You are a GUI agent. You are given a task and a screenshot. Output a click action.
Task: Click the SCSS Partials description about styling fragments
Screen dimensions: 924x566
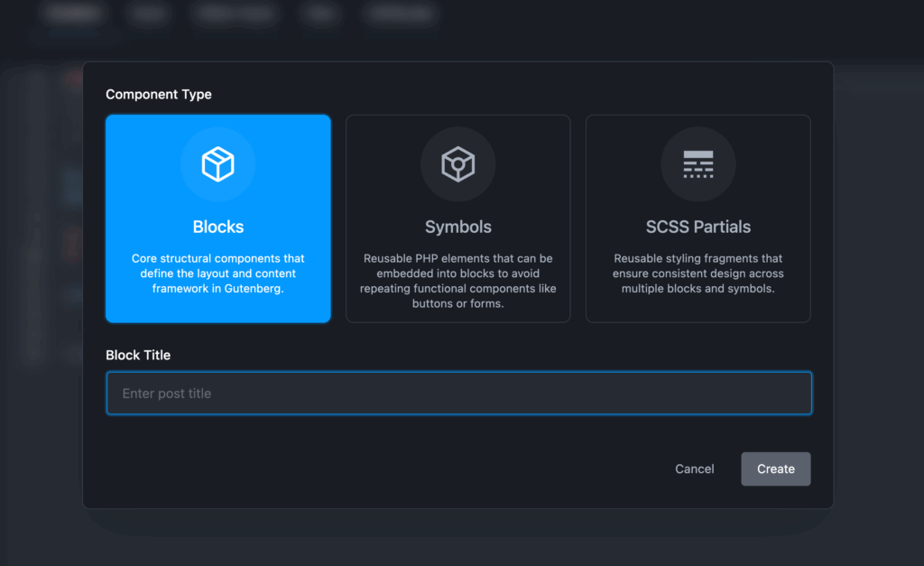[x=698, y=274]
